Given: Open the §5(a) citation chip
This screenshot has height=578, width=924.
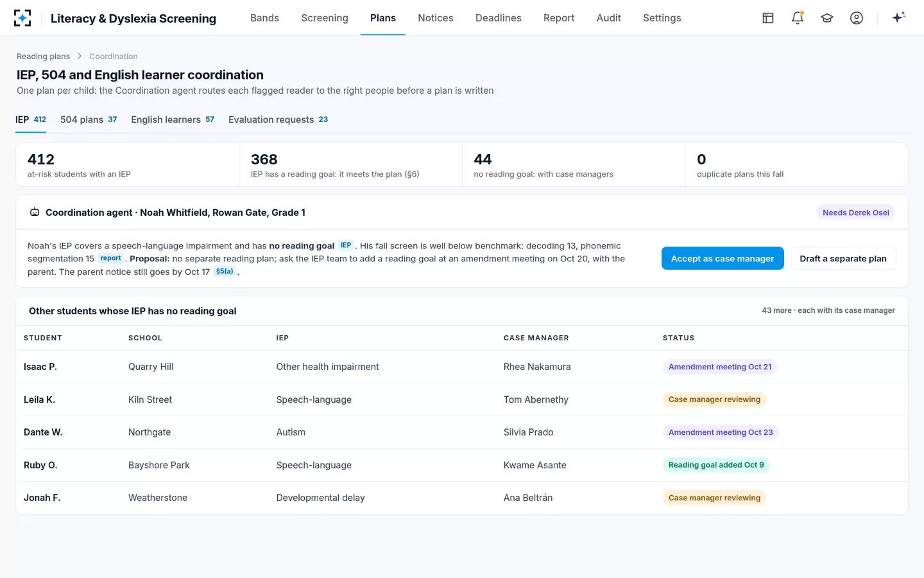Looking at the screenshot, I should 225,272.
